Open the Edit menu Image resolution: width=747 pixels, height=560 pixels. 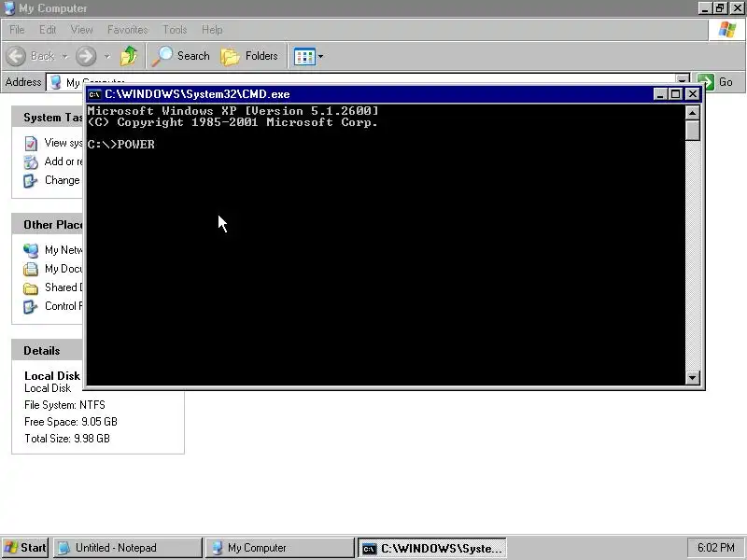pos(48,30)
